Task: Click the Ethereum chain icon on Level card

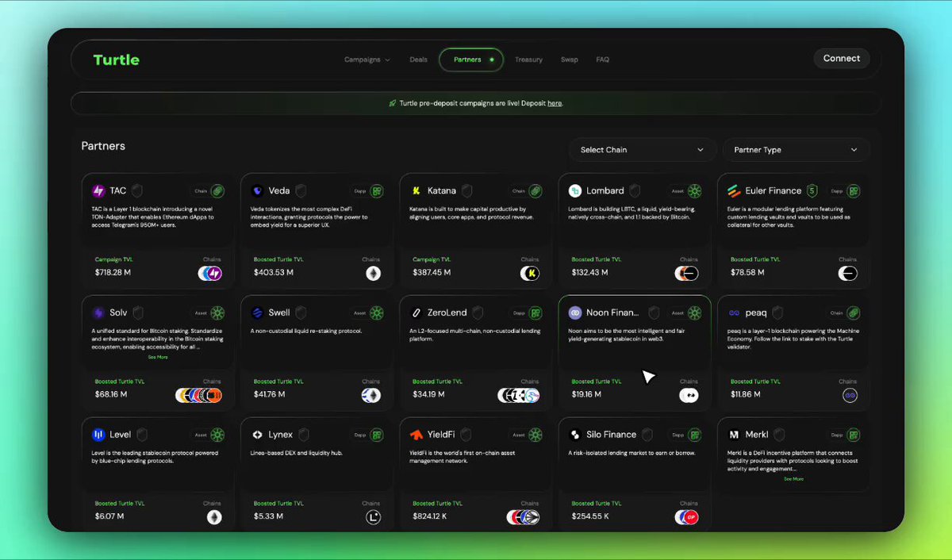Action: click(214, 517)
